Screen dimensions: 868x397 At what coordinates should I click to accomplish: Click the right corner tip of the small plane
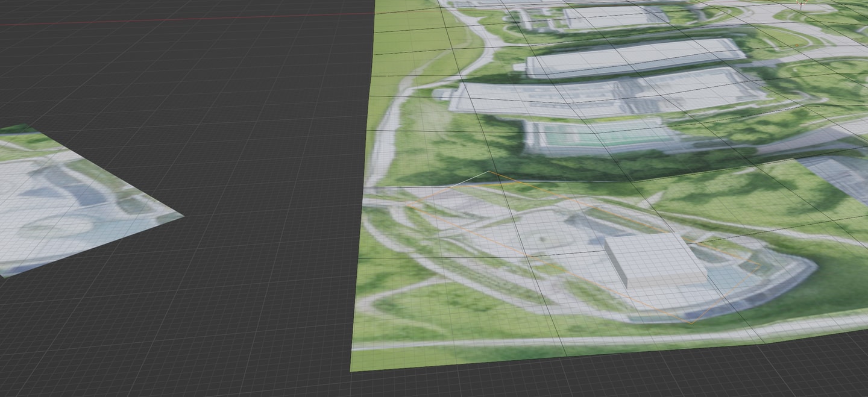coord(181,214)
